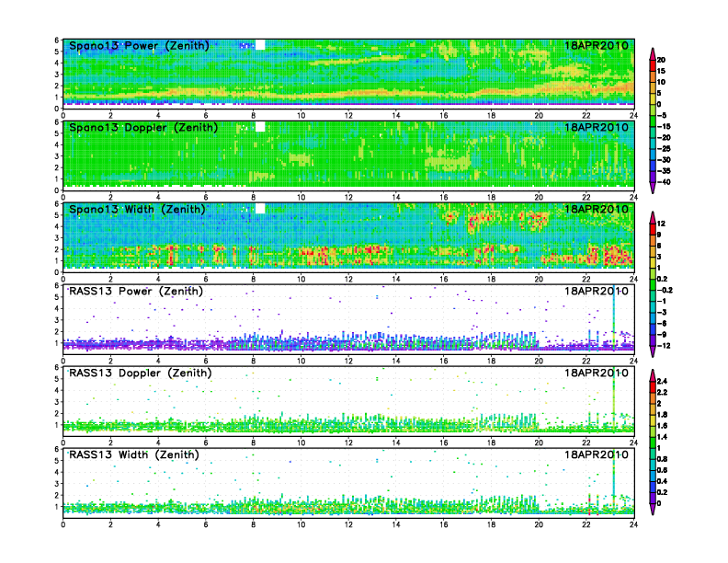The height and width of the screenshot is (563, 728).
Task: Click the purple bottom arrow of the middle colorbar
Action: (x=652, y=351)
